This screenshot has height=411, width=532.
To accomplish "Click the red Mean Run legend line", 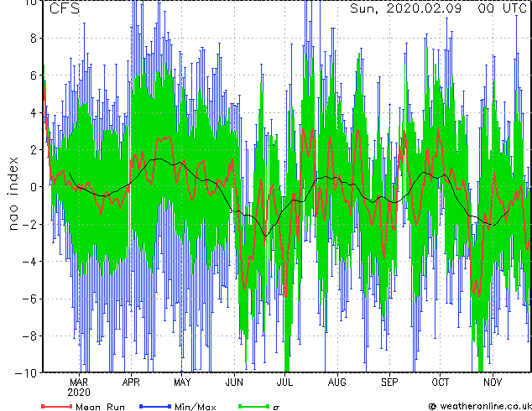I will (x=57, y=406).
